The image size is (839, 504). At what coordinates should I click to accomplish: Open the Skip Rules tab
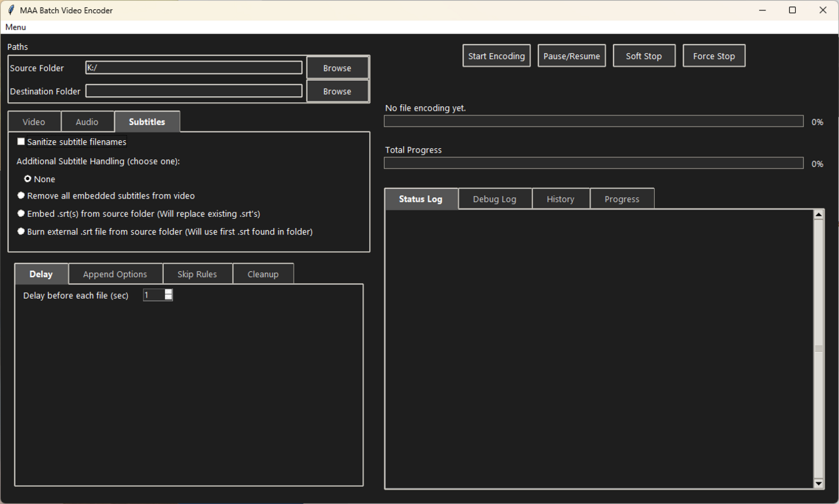tap(197, 274)
